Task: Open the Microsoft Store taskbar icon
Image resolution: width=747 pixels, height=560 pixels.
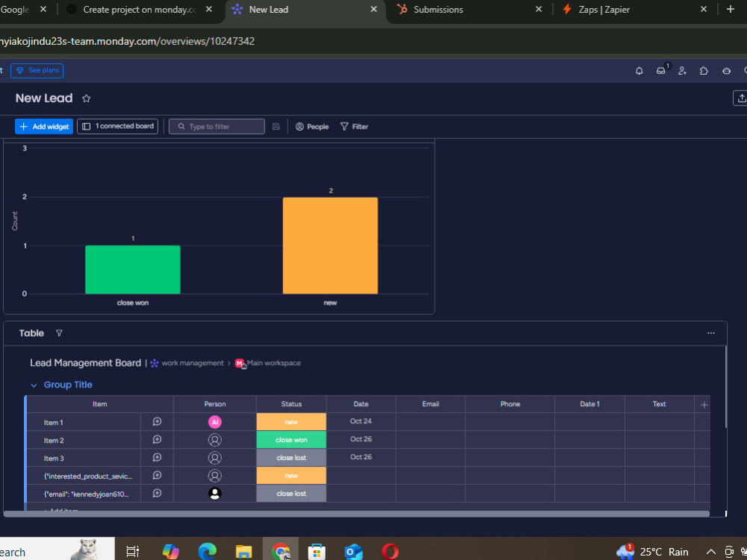Action: point(316,552)
